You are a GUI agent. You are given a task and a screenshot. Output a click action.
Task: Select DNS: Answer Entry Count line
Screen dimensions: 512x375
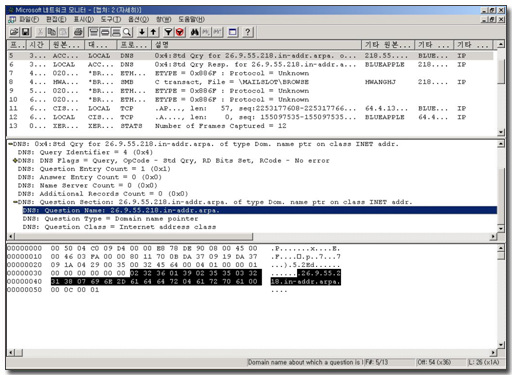tap(90, 177)
